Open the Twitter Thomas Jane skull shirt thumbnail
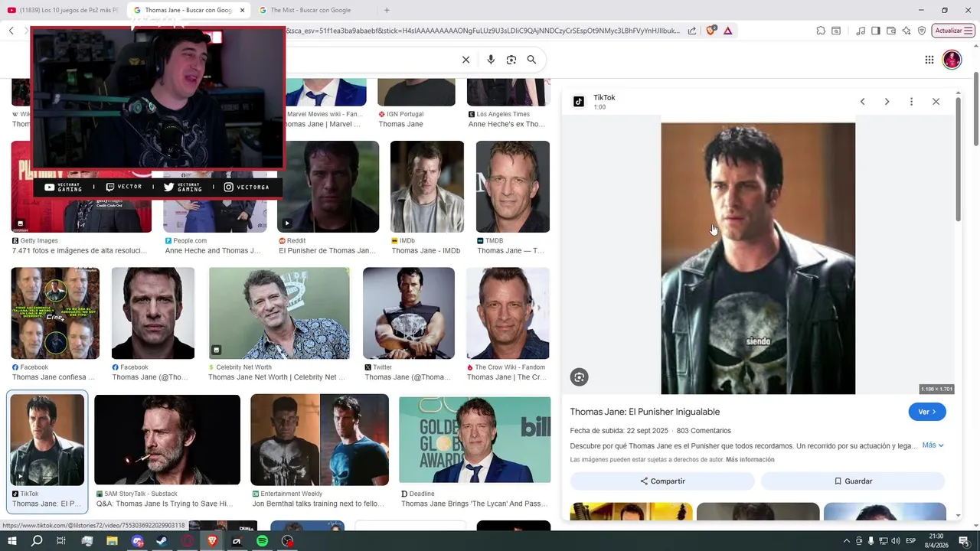This screenshot has height=551, width=980. [x=409, y=313]
